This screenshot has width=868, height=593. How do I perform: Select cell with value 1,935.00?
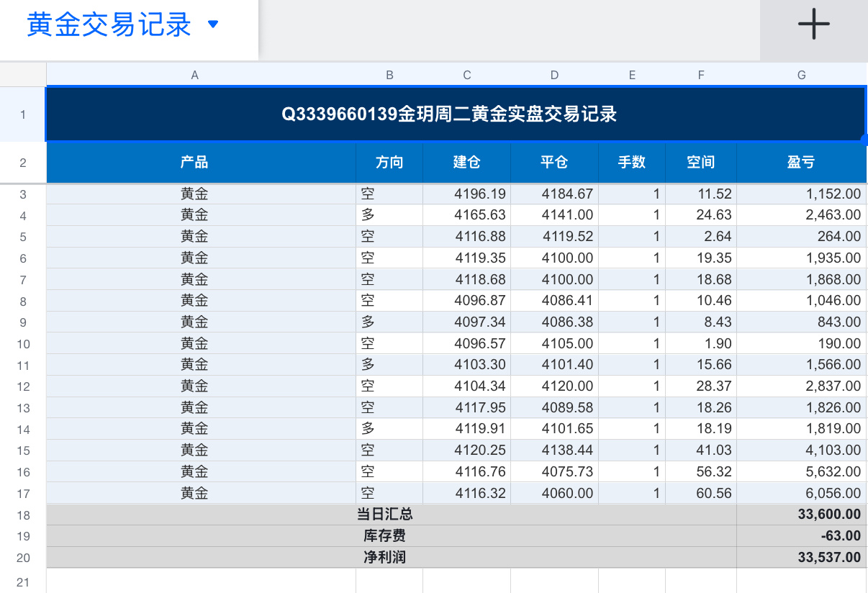(802, 258)
